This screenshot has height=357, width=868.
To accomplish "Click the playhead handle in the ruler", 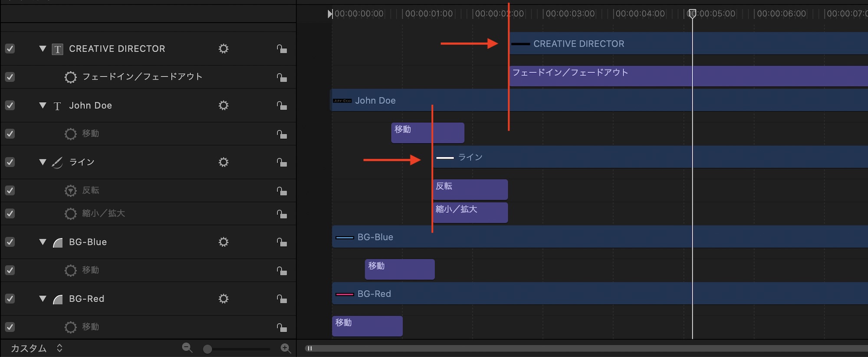I will [692, 13].
